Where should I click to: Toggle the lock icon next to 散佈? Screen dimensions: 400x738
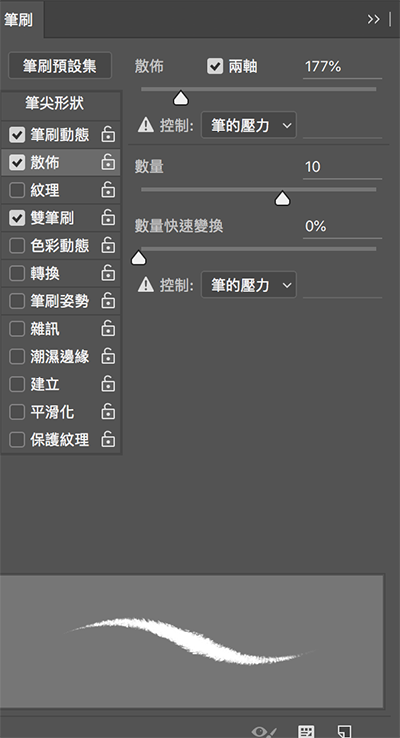(108, 162)
